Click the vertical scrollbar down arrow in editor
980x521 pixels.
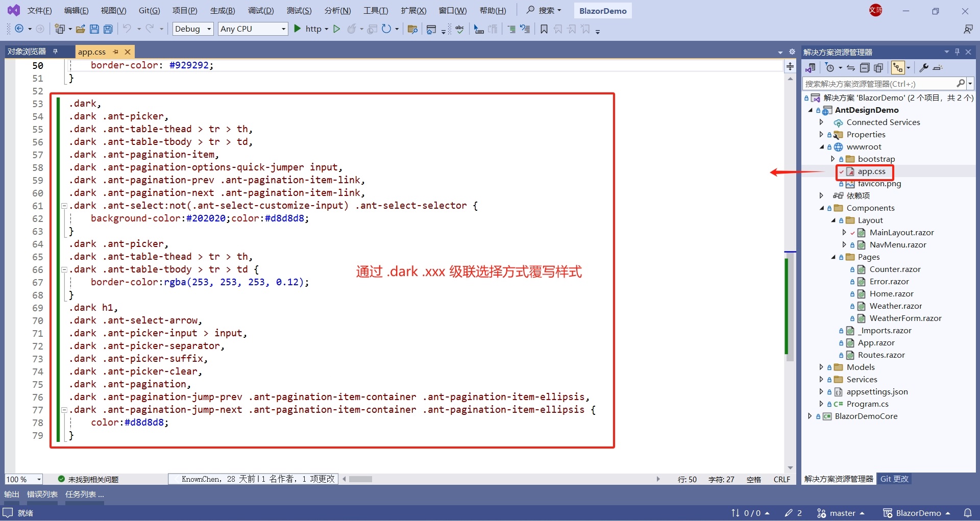pos(790,468)
